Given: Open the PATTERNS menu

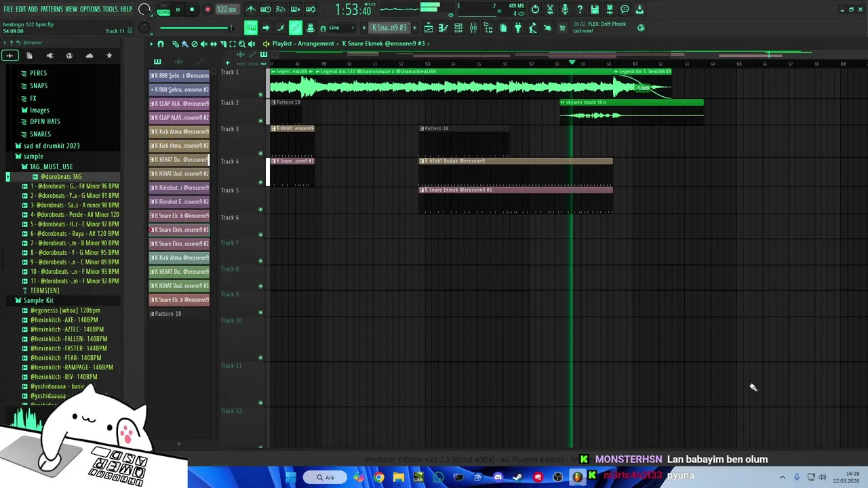Looking at the screenshot, I should [52, 9].
